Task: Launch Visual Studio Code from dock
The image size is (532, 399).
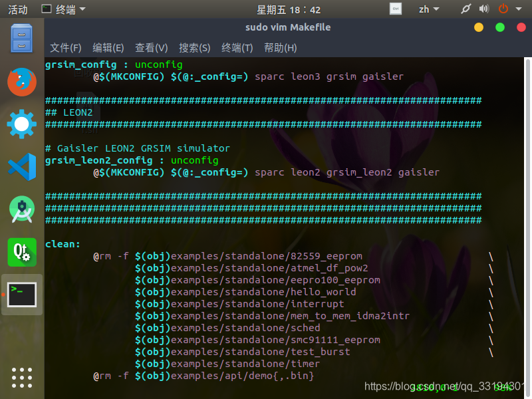Action: 22,167
